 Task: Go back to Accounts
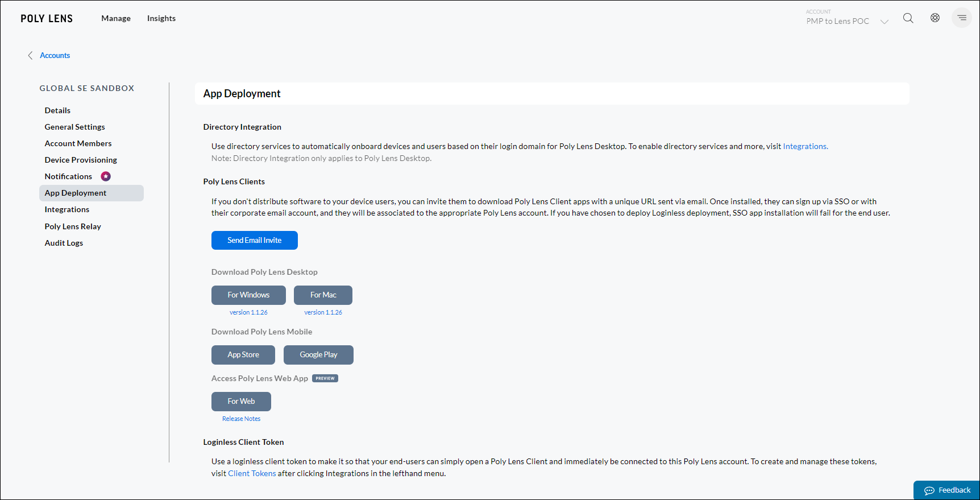coord(55,55)
